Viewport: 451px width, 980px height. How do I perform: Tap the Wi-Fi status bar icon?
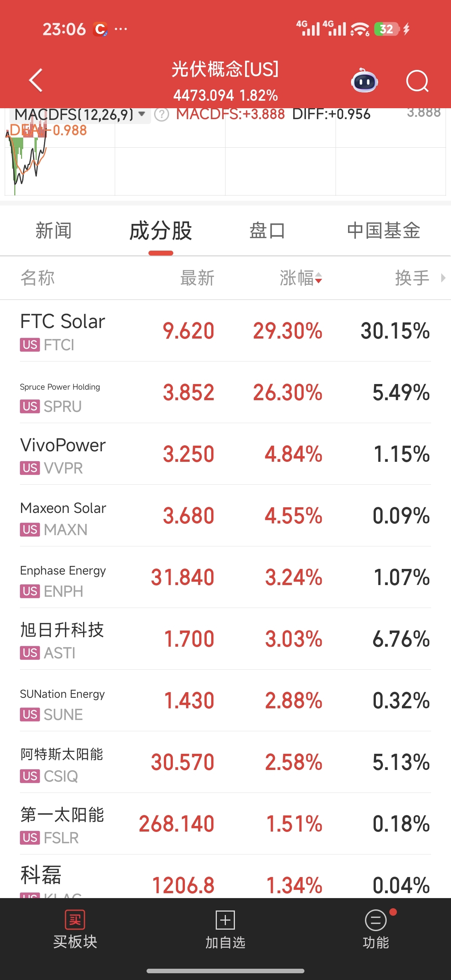(x=360, y=29)
